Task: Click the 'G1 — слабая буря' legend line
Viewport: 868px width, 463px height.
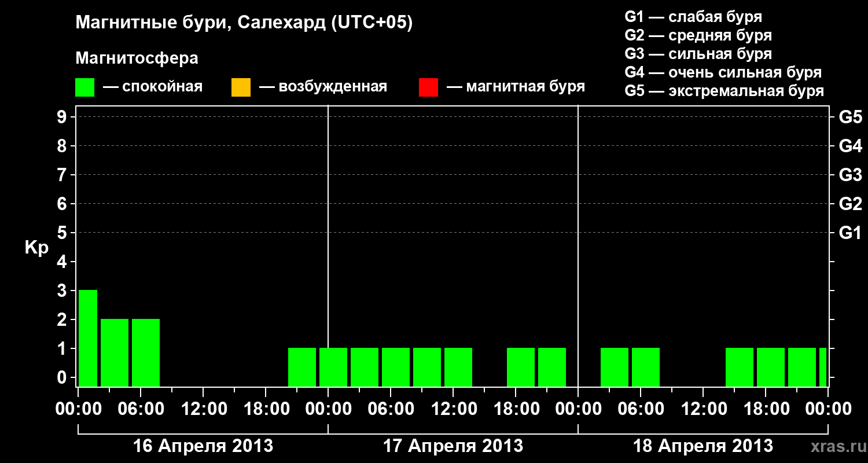Action: (693, 17)
